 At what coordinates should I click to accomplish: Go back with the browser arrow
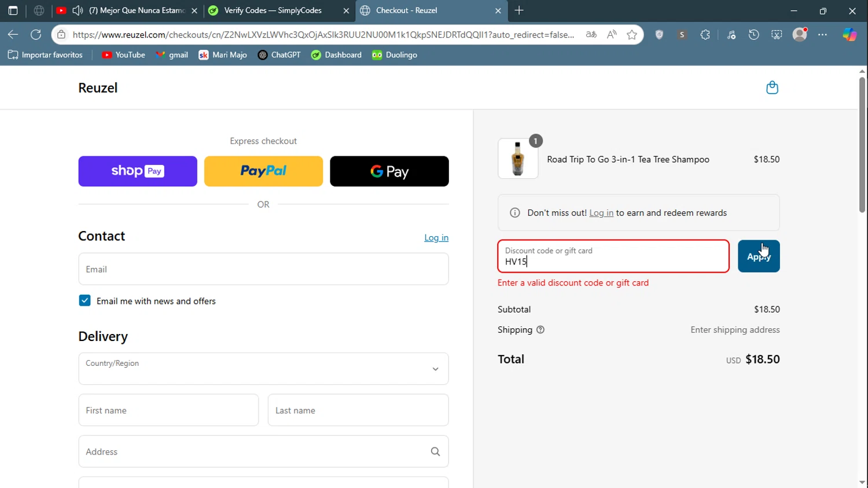tap(13, 35)
